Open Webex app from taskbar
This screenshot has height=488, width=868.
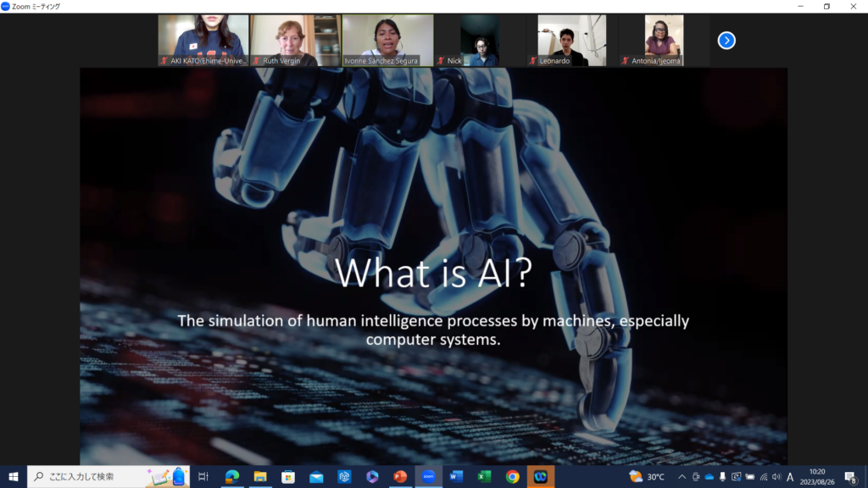click(540, 476)
